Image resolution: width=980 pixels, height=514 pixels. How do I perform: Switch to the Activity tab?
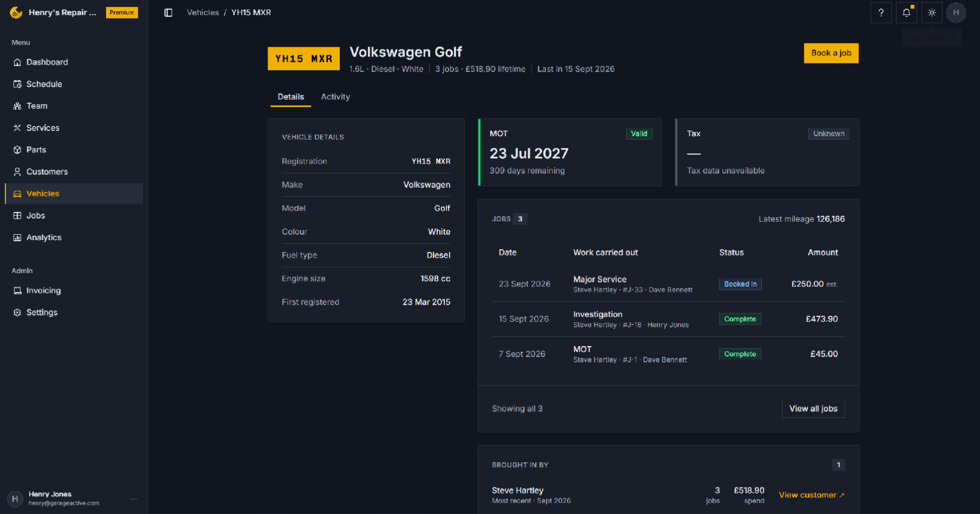[335, 97]
